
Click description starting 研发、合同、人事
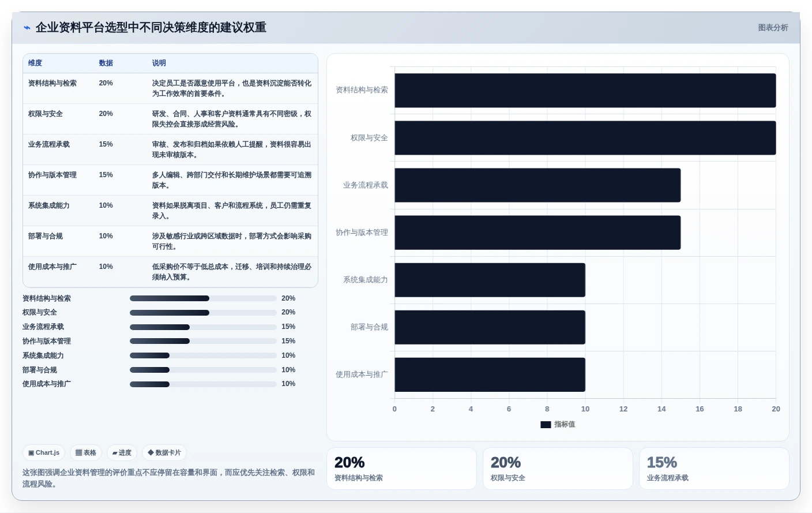tap(232, 119)
